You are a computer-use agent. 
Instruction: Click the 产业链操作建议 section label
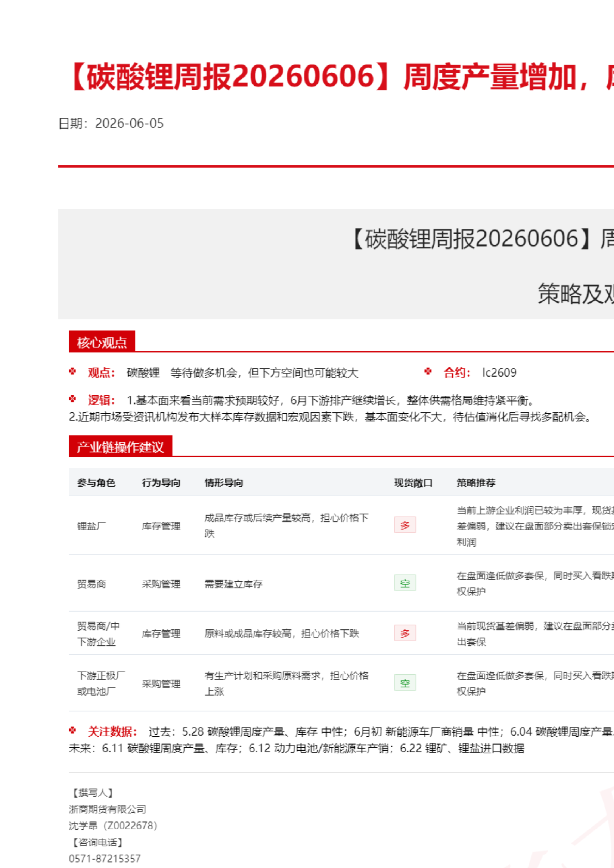(120, 447)
